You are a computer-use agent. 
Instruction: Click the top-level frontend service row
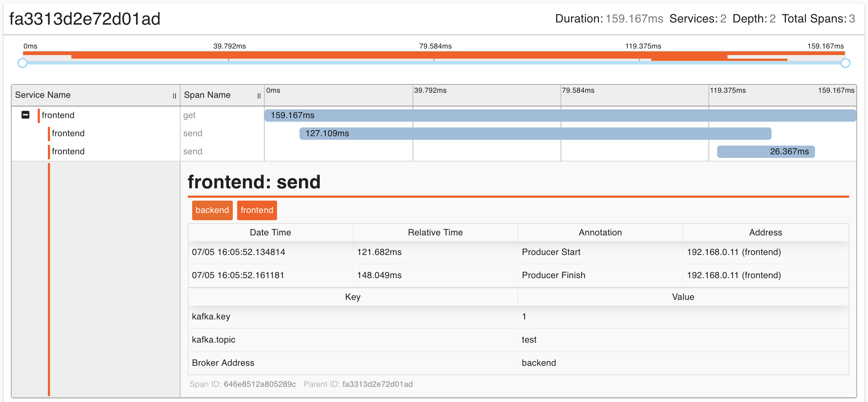(58, 115)
